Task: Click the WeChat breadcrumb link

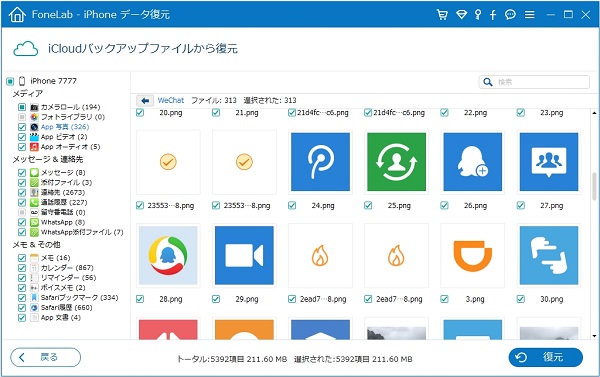Action: 171,100
